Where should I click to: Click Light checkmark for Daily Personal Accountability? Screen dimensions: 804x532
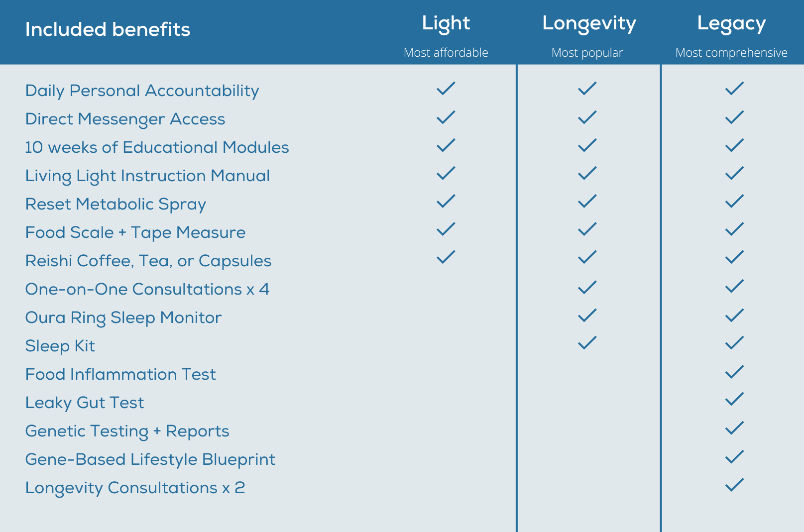(446, 89)
